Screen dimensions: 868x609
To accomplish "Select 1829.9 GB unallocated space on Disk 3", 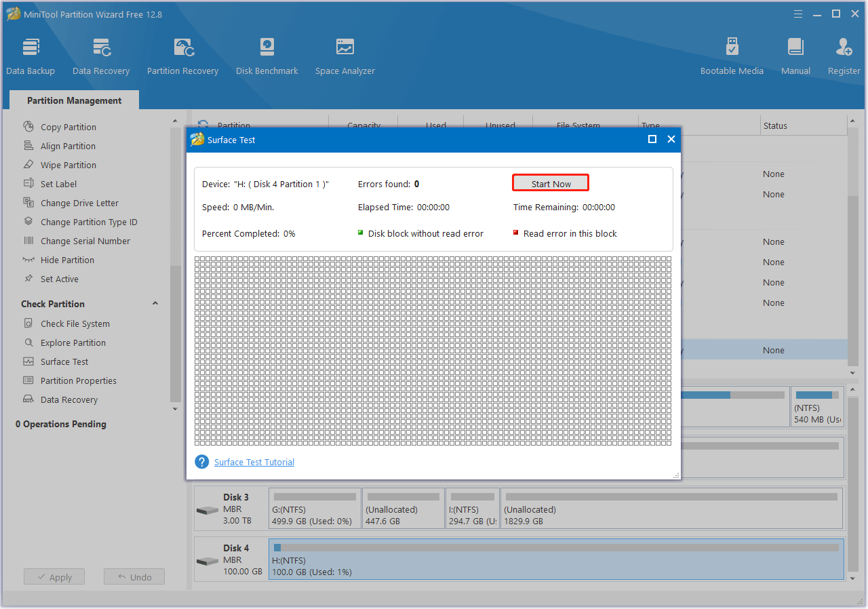I will [x=672, y=508].
